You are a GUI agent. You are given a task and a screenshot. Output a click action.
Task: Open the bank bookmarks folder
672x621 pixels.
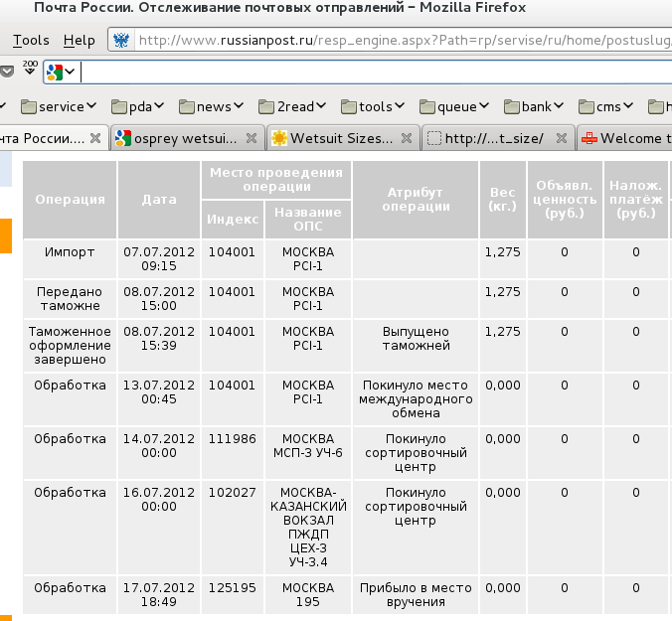click(534, 106)
